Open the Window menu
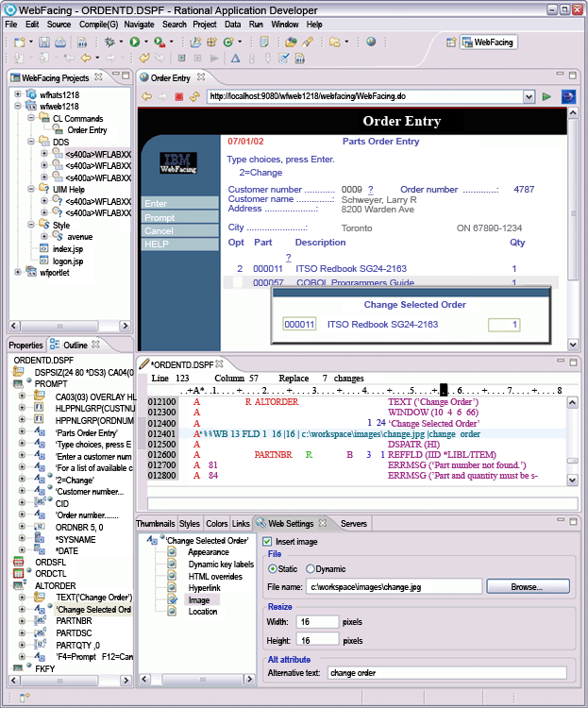The width and height of the screenshot is (588, 708). click(284, 25)
